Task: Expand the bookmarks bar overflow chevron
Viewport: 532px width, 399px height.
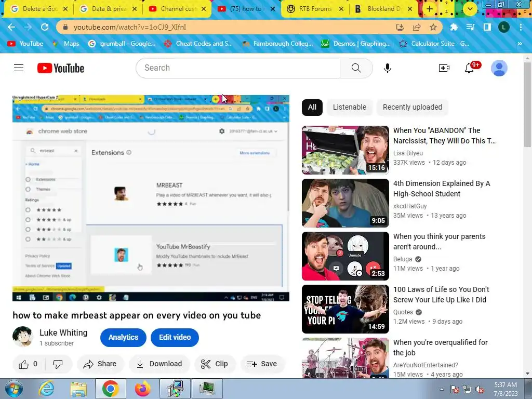Action: pyautogui.click(x=520, y=44)
